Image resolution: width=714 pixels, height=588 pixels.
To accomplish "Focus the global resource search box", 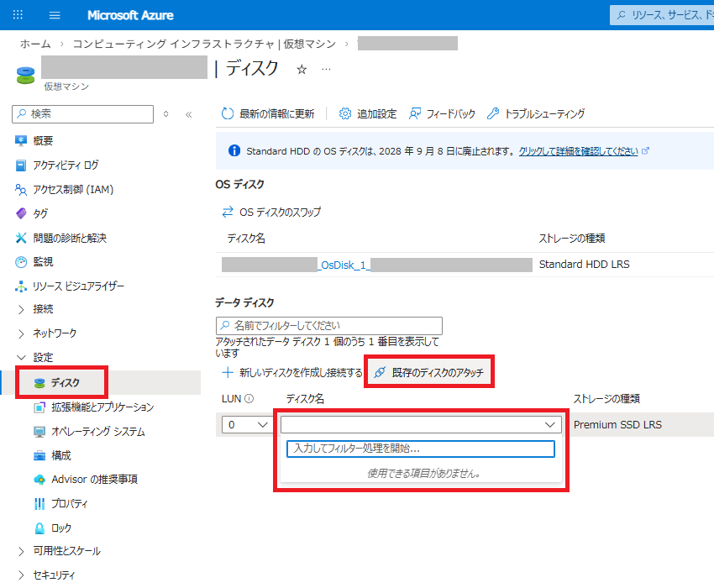I will pos(662,15).
